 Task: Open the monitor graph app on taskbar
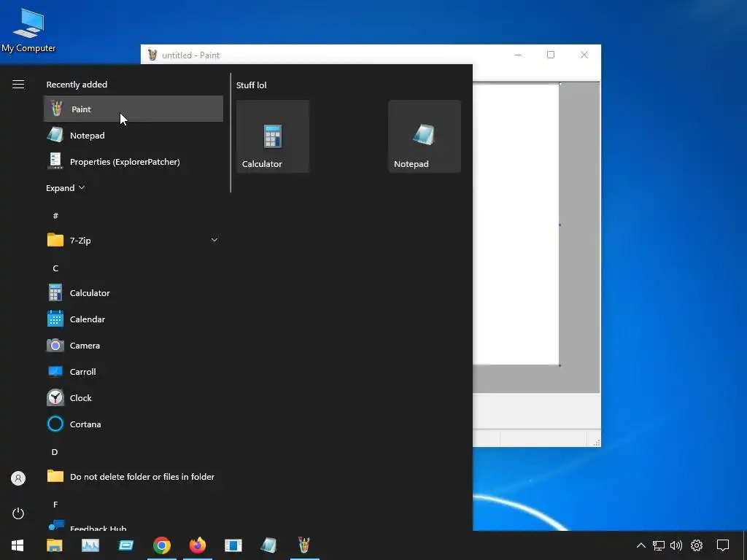pos(90,545)
